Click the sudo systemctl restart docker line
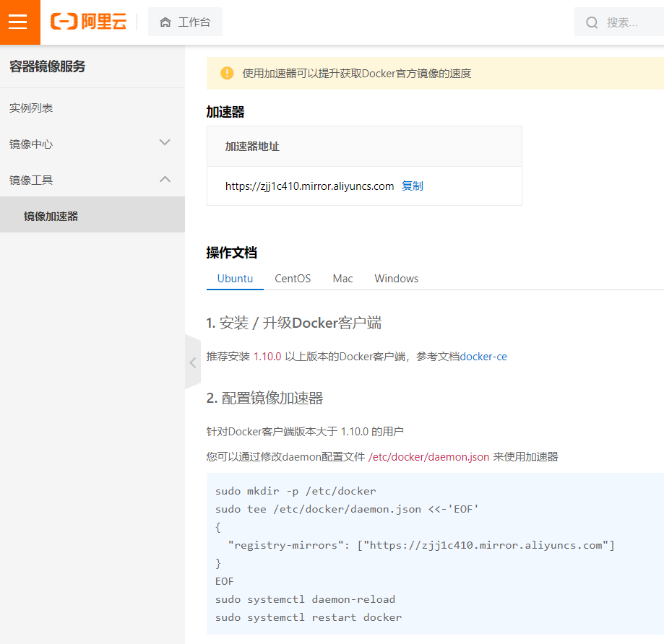The image size is (664, 644). [x=309, y=617]
